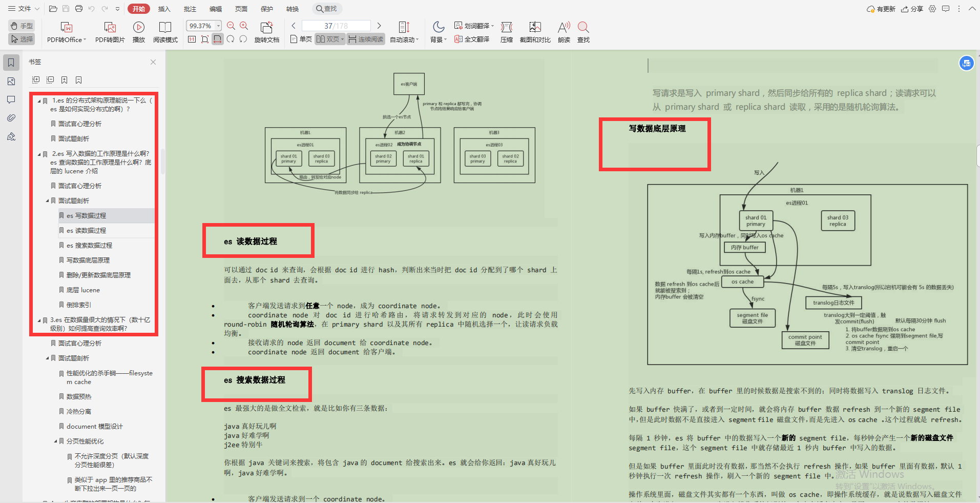This screenshot has width=980, height=503.
Task: Toggle 连续阅读 continuous reading
Action: 366,39
